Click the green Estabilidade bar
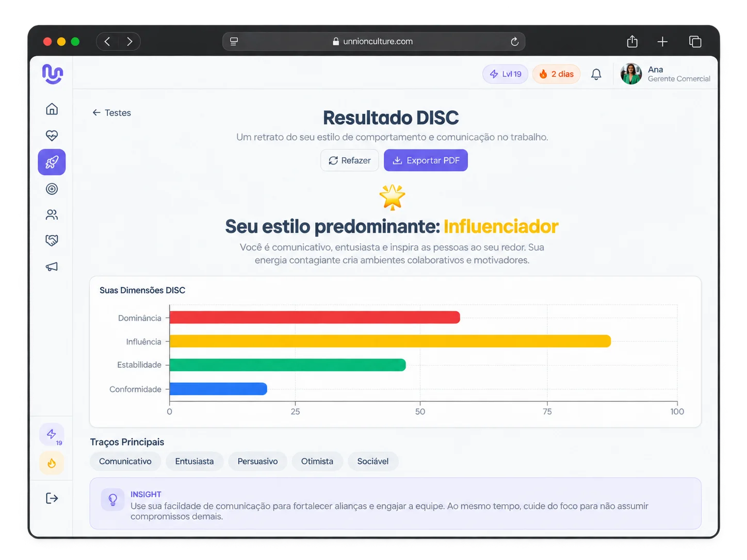Image resolution: width=747 pixels, height=560 pixels. coord(287,365)
